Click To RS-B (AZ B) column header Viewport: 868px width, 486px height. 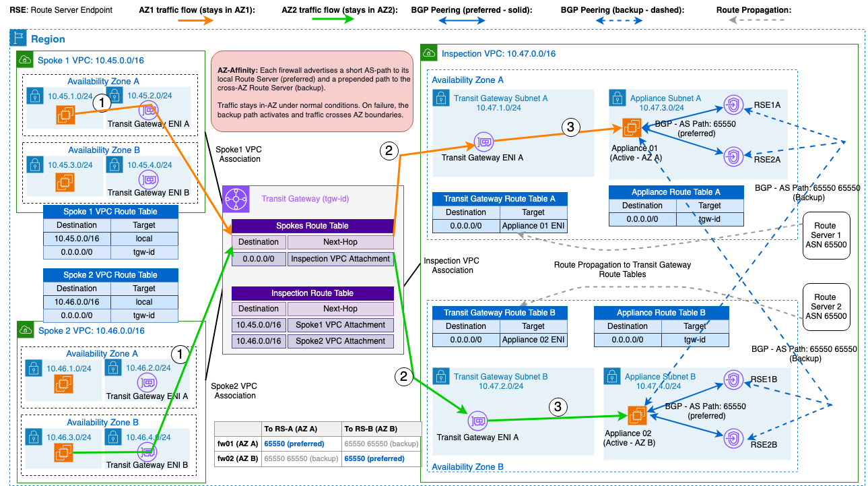380,429
